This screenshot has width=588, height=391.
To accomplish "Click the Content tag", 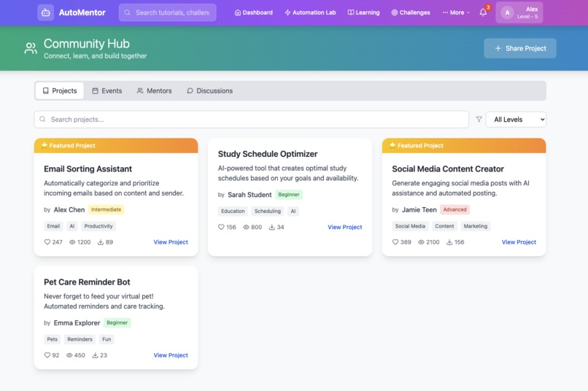I will point(444,226).
